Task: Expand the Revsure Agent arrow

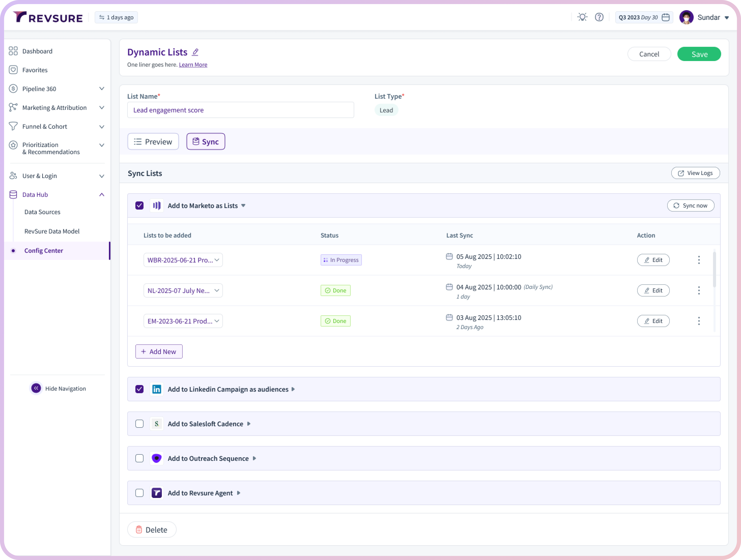Action: 239,493
